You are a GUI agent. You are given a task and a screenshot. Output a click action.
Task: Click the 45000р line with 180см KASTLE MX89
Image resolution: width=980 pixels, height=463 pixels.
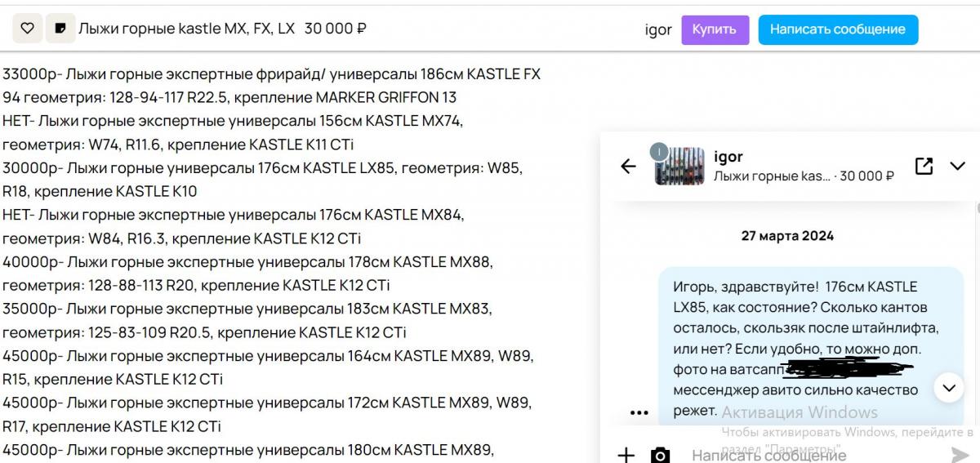[x=248, y=450]
